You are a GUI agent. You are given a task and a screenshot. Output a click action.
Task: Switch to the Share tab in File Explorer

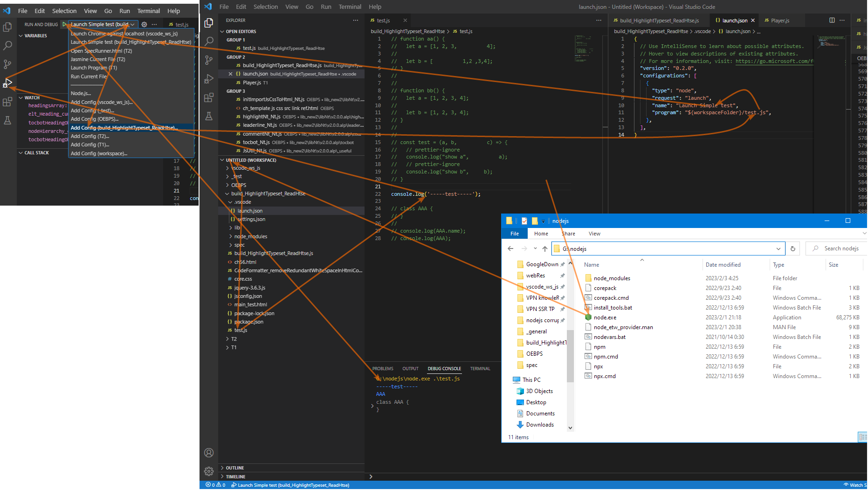568,234
